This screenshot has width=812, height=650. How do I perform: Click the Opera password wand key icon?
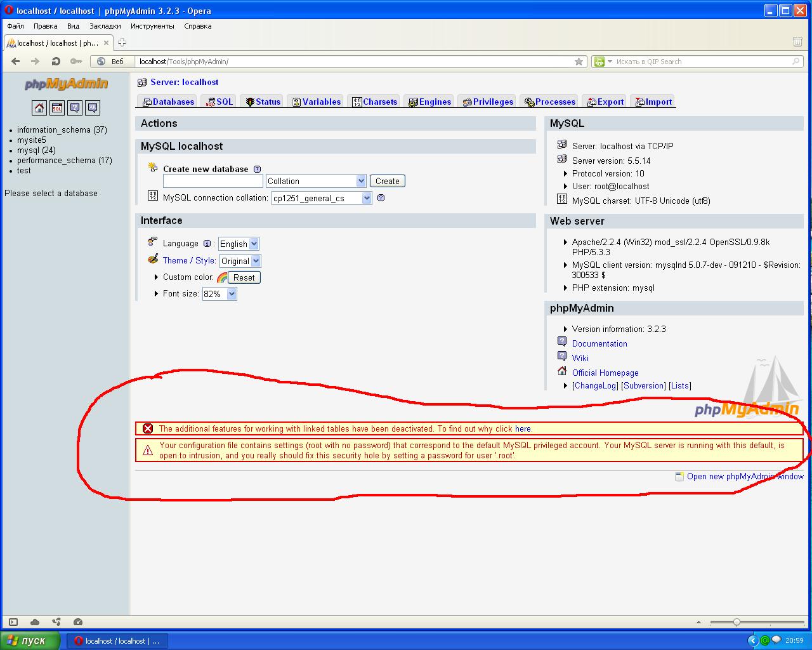pyautogui.click(x=76, y=62)
